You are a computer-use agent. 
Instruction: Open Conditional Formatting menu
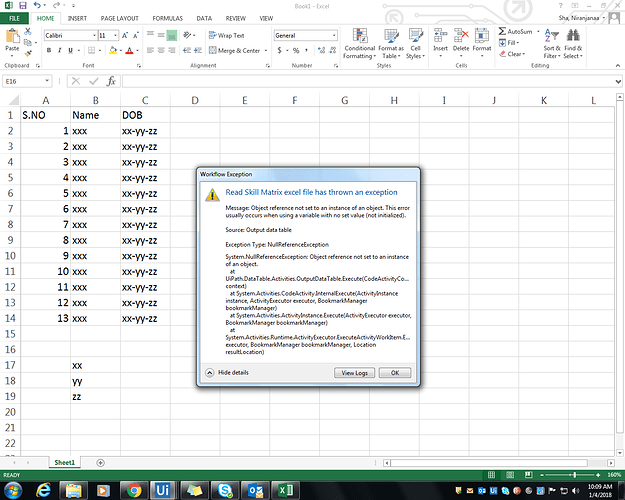(x=360, y=44)
